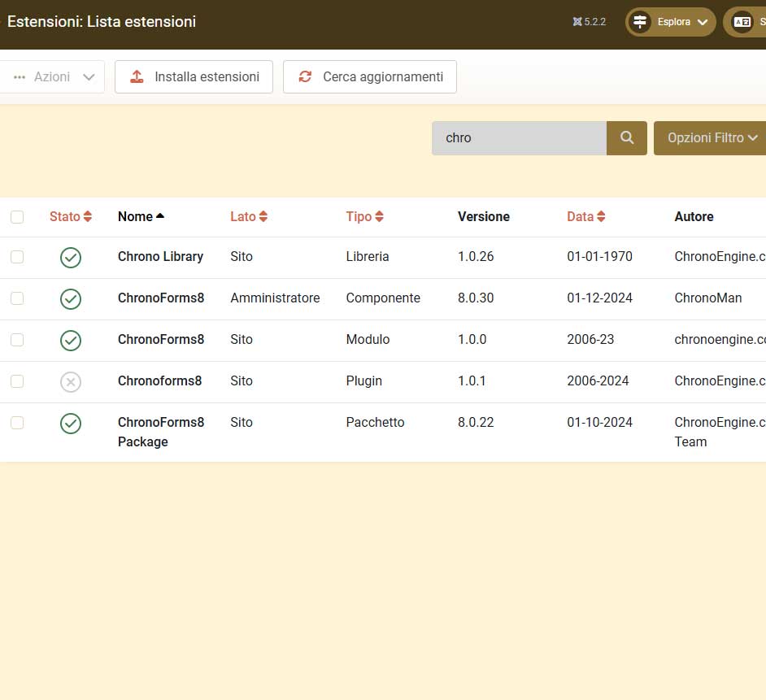The width and height of the screenshot is (766, 700).
Task: Click the magnifying glass search button
Action: tap(626, 138)
